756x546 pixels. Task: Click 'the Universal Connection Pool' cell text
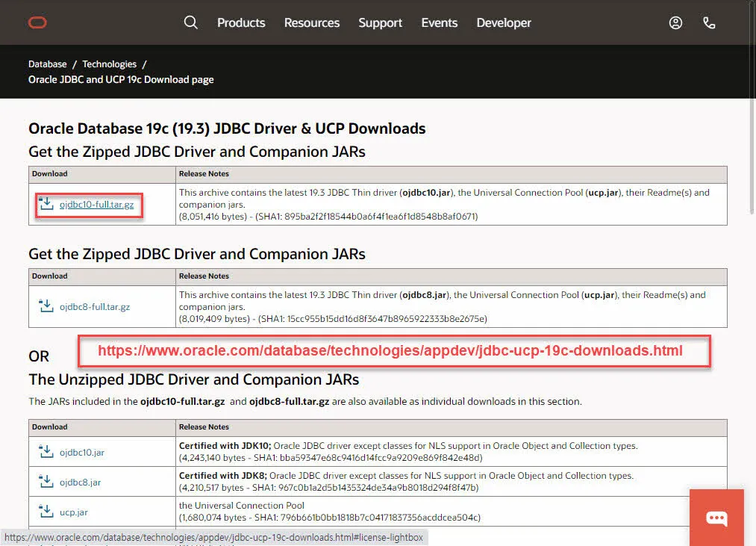tap(242, 506)
